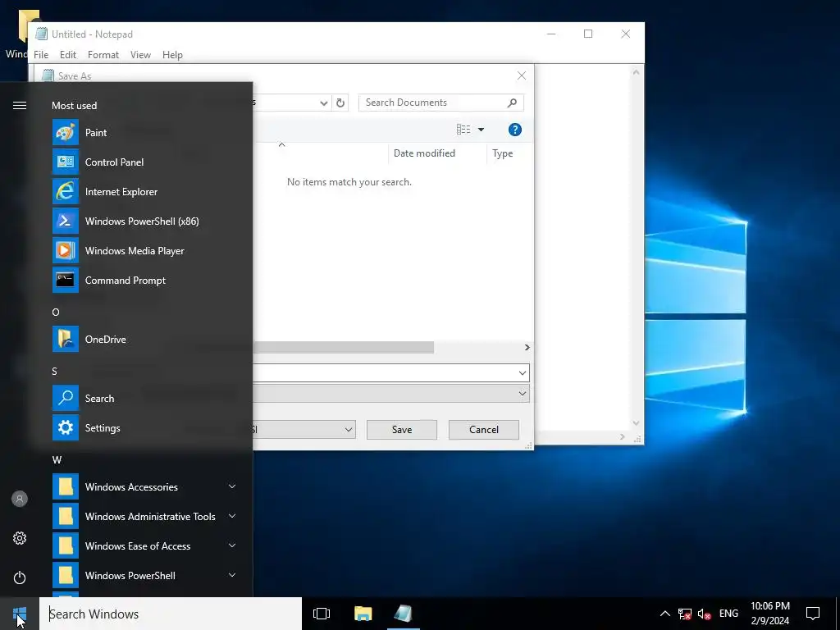
Task: Click the Windows Start button
Action: [x=20, y=614]
